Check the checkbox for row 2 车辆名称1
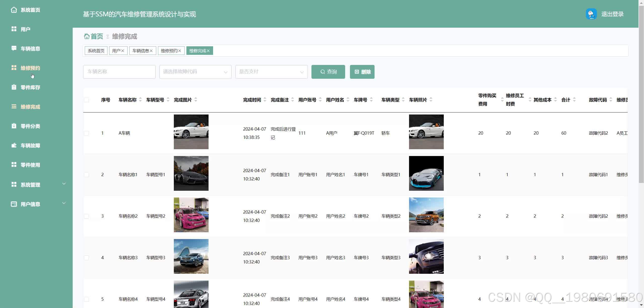 click(x=87, y=174)
